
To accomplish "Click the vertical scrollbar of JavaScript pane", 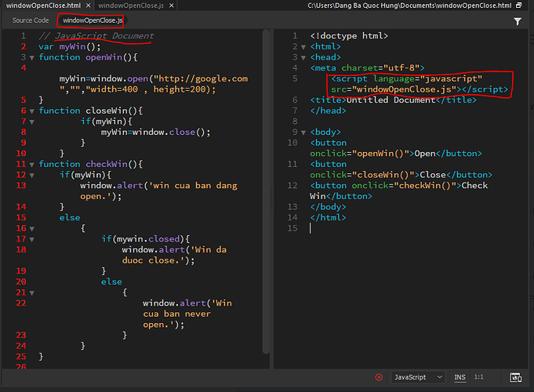I will [x=266, y=191].
